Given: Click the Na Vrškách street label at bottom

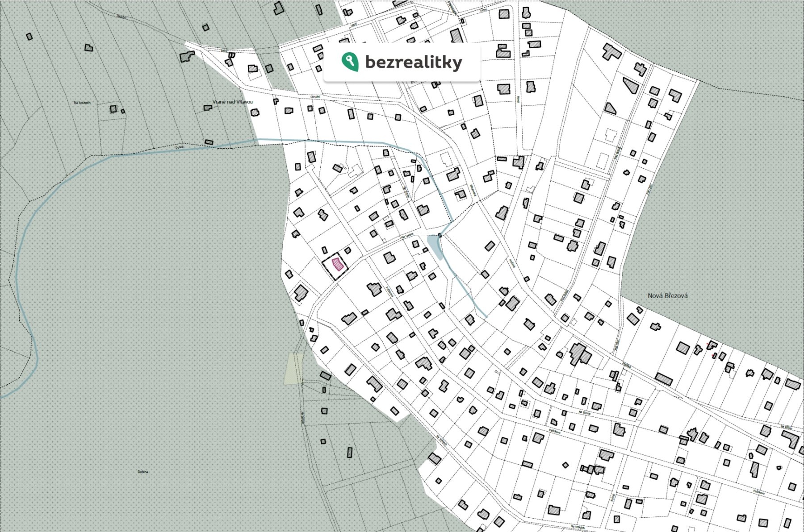Looking at the screenshot, I should pyautogui.click(x=577, y=527).
